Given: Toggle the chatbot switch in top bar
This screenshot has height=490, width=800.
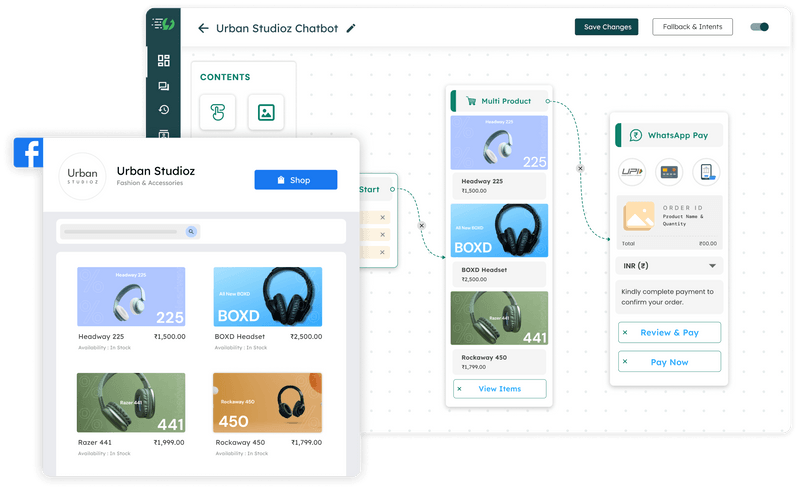Looking at the screenshot, I should click(x=759, y=27).
